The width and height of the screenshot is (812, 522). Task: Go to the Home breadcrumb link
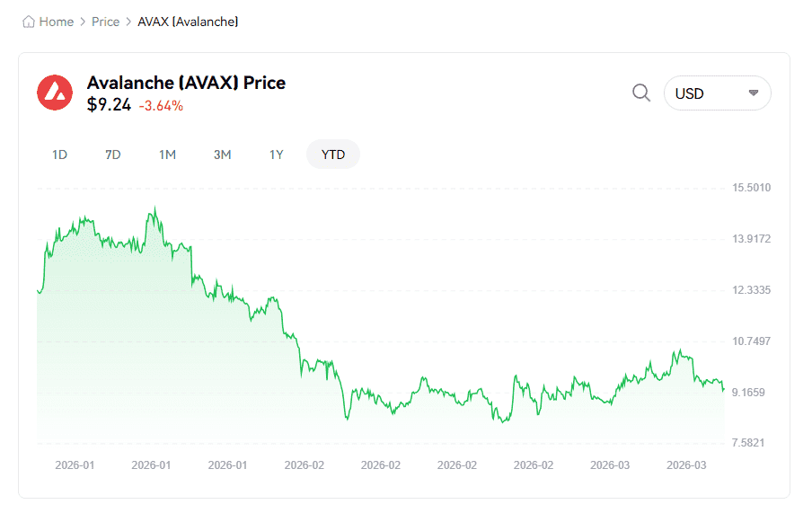coord(56,22)
